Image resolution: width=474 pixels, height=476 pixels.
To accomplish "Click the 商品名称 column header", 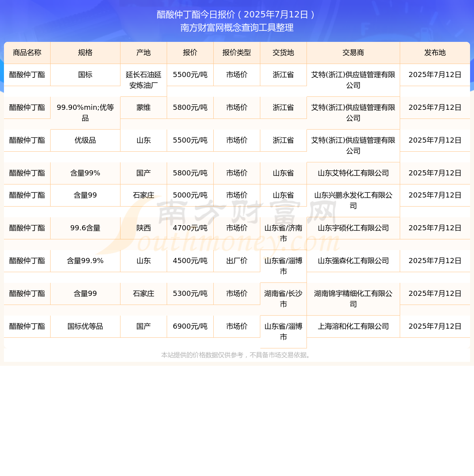I will click(27, 53).
